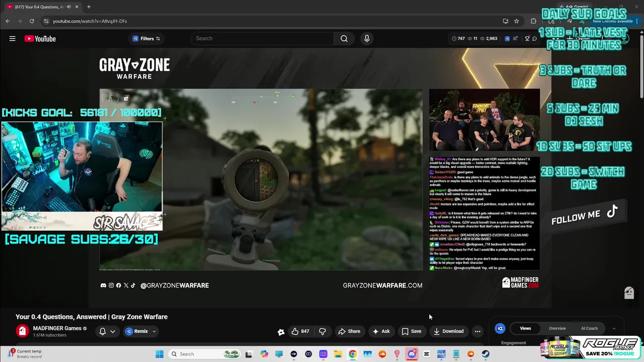Click the vidIQ icon beside like button
Screen dimensions: 644x362
[x=281, y=331]
